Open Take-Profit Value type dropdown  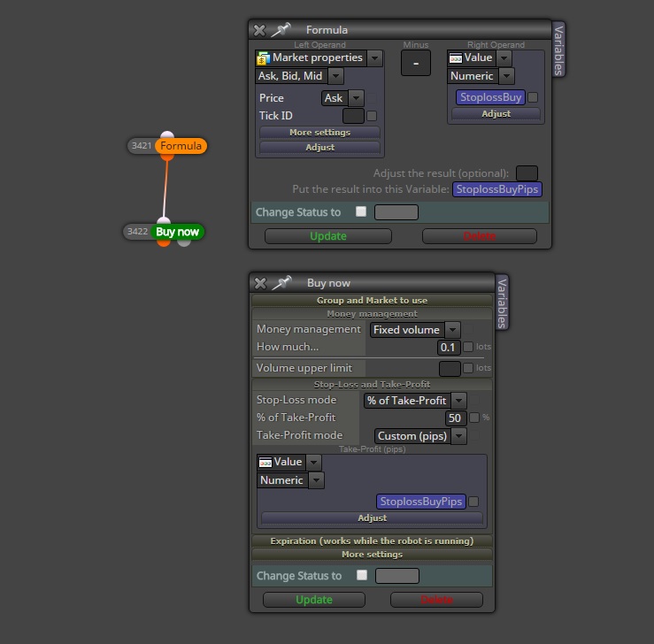313,463
